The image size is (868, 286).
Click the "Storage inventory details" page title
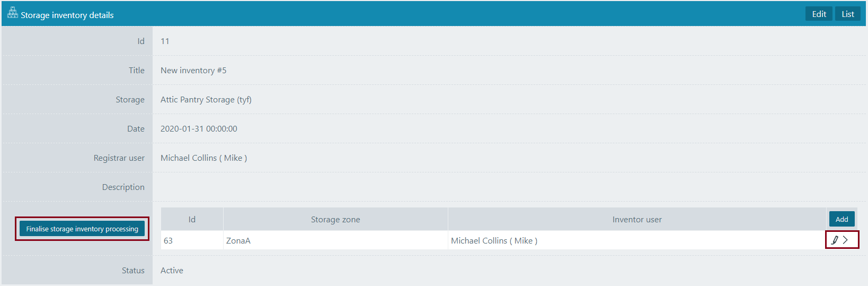click(x=67, y=15)
